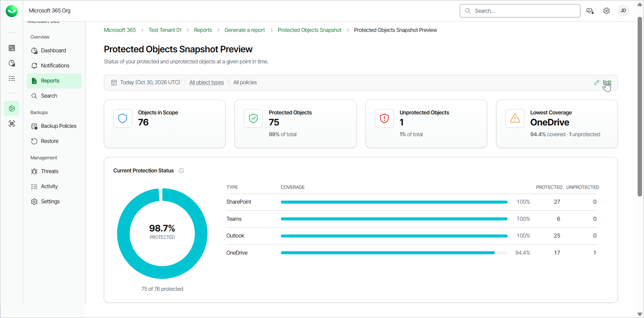This screenshot has height=318, width=644.
Task: Open the scan-frame icon in left rail
Action: coord(12,124)
